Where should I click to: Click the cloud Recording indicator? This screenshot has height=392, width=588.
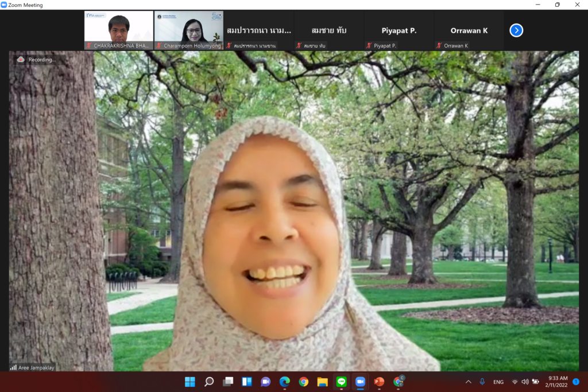(21, 60)
